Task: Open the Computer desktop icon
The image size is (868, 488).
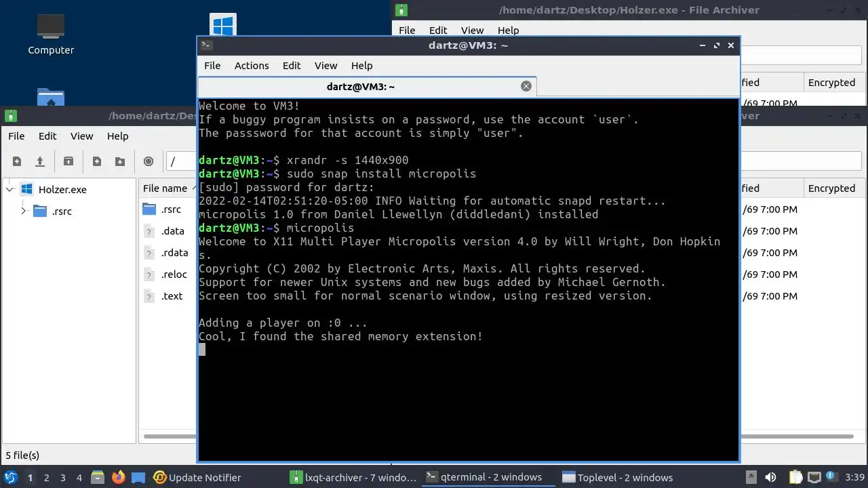Action: pyautogui.click(x=51, y=34)
